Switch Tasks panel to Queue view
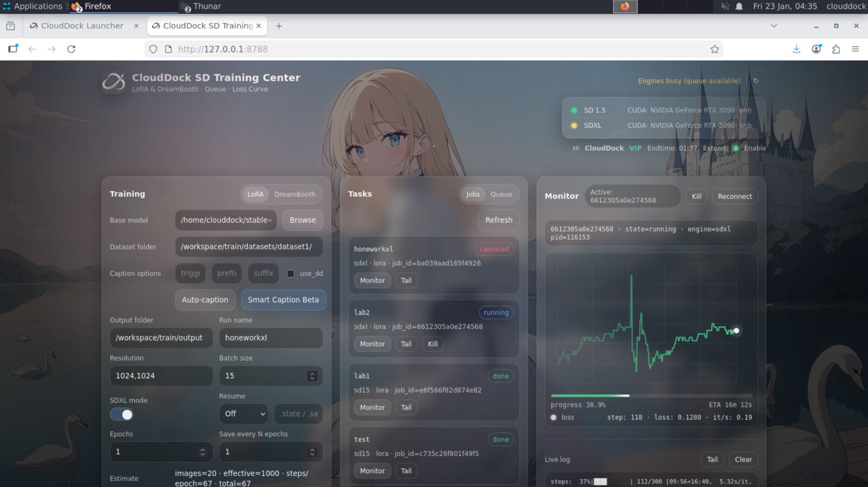The image size is (868, 487). click(501, 194)
